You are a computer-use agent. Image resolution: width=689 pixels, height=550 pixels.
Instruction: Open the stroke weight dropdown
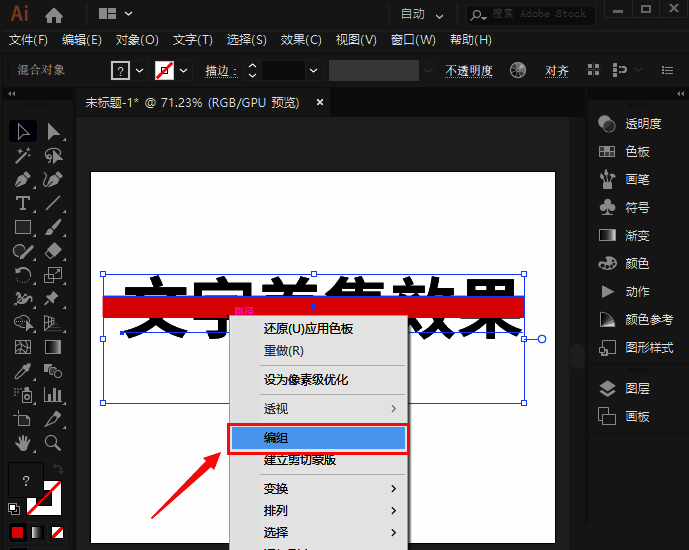(x=313, y=70)
